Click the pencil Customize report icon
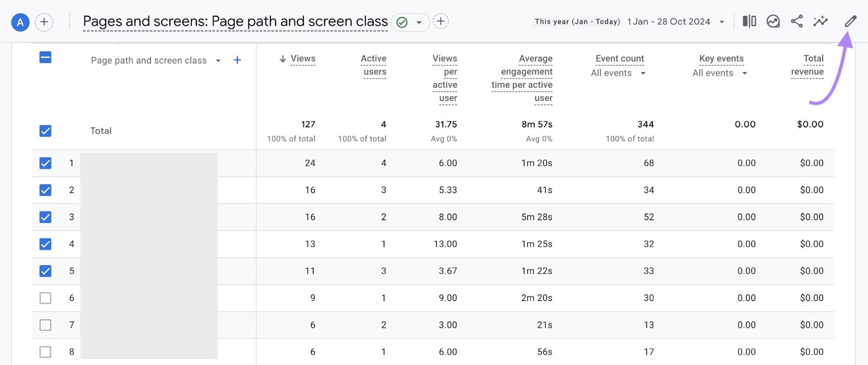This screenshot has height=365, width=868. pos(850,22)
